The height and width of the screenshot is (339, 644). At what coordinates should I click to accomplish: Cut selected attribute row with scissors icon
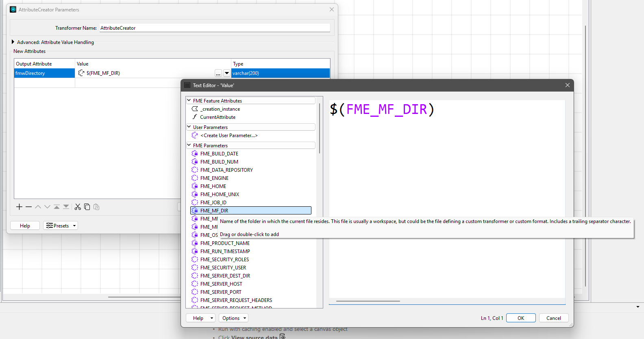pos(78,207)
